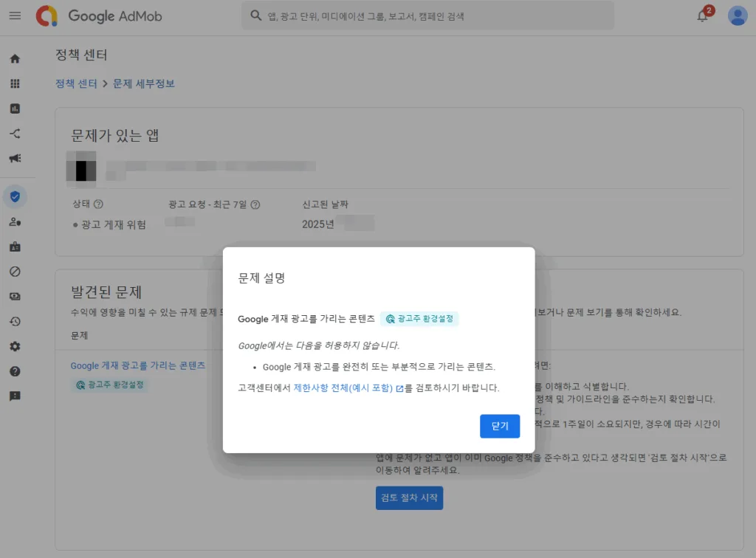Click 광고주 환경설정 chip under issue list
The width and height of the screenshot is (756, 558).
(x=109, y=385)
